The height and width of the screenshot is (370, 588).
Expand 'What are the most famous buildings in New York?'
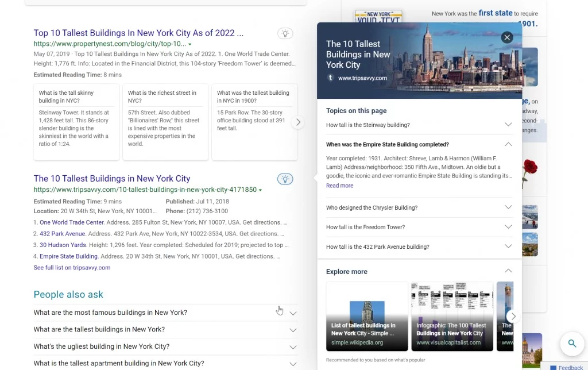click(293, 312)
